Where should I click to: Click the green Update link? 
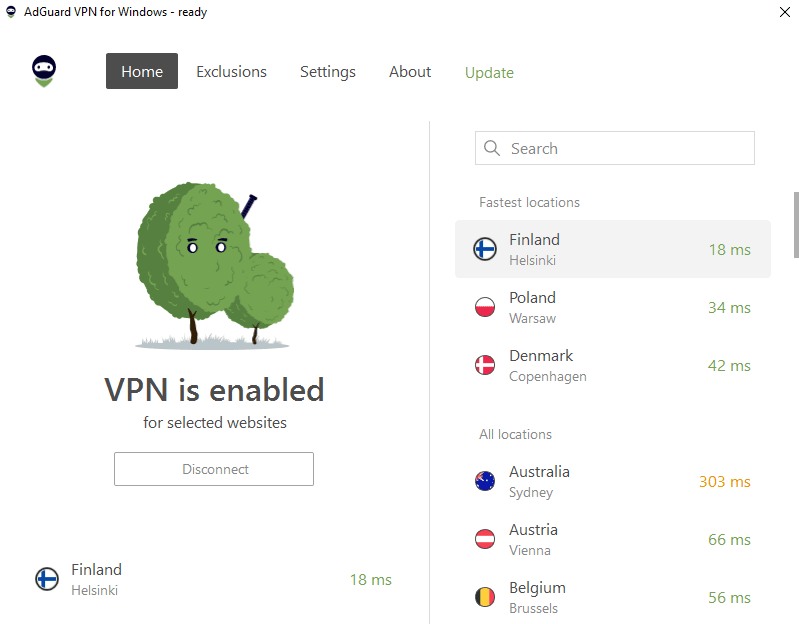pyautogui.click(x=489, y=73)
